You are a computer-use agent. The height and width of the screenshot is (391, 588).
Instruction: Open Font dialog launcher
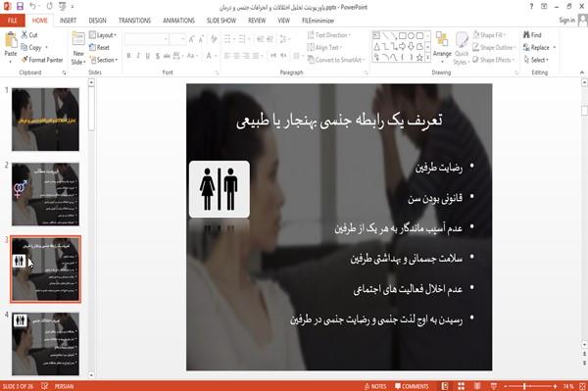pos(217,73)
